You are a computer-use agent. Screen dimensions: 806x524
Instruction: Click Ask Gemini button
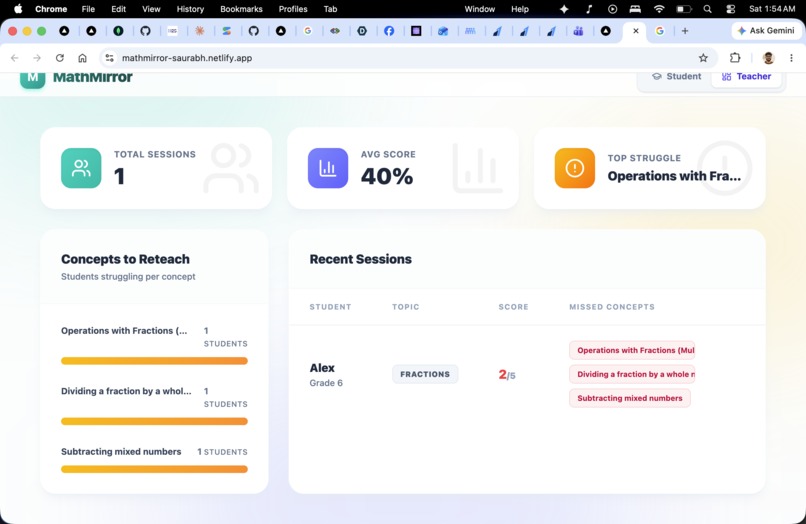pyautogui.click(x=765, y=31)
